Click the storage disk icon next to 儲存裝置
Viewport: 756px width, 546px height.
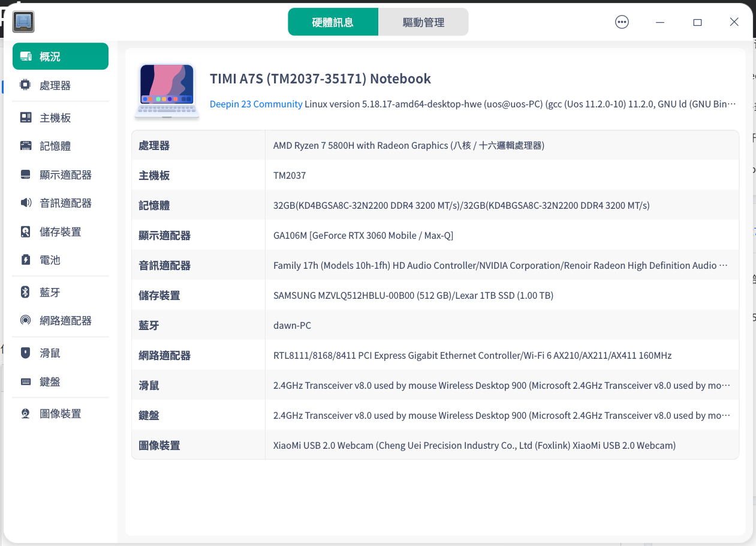[x=25, y=232]
